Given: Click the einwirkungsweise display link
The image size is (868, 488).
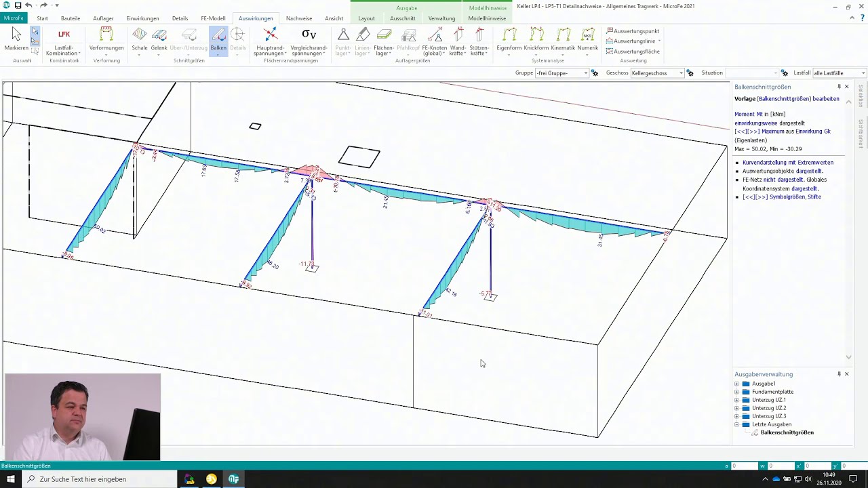Looking at the screenshot, I should (x=756, y=123).
